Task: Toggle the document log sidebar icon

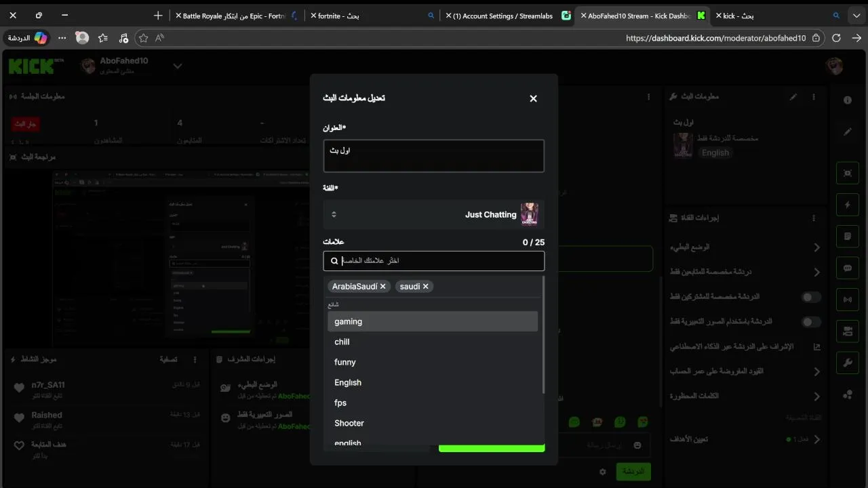Action: tap(848, 237)
